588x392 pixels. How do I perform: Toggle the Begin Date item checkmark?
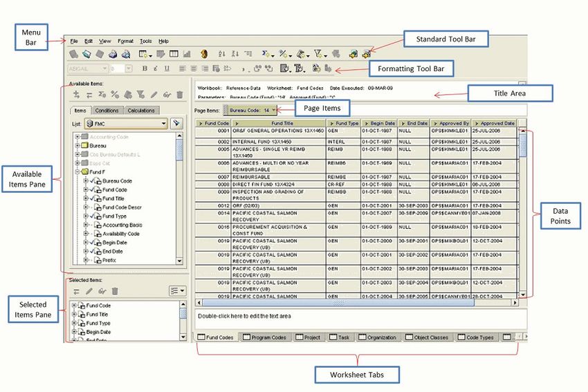pyautogui.click(x=93, y=243)
